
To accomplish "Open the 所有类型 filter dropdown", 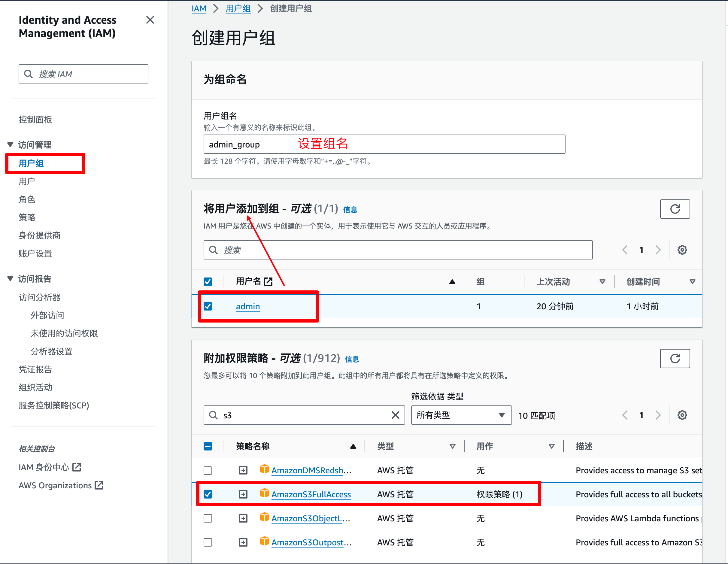I will point(461,415).
